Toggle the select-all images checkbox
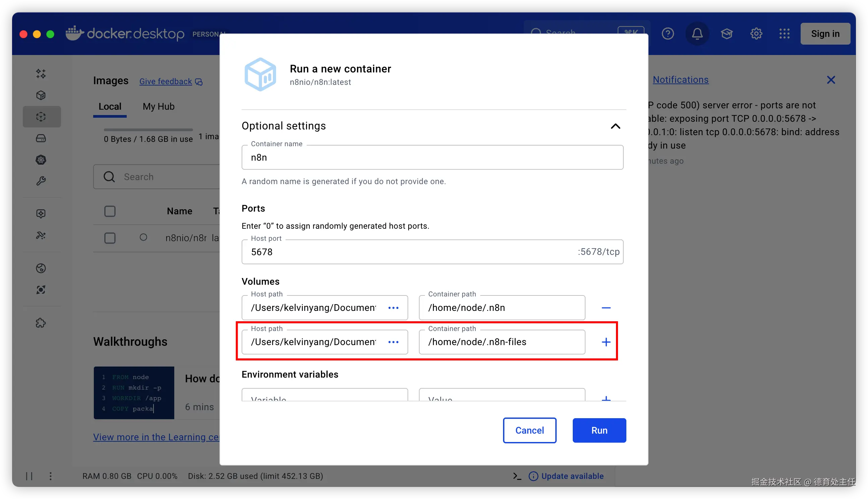The height and width of the screenshot is (499, 868). 110,211
